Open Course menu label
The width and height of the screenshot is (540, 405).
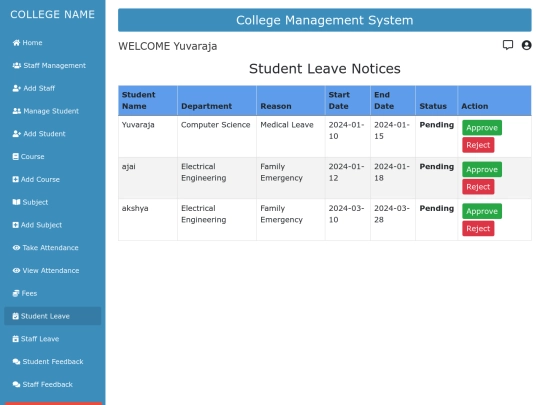click(x=32, y=157)
